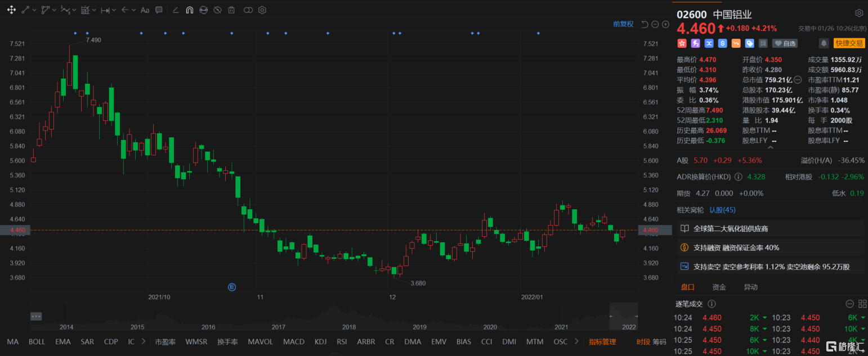Click the purple lightning level-2 badge
The height and width of the screenshot is (356, 868).
(695, 43)
